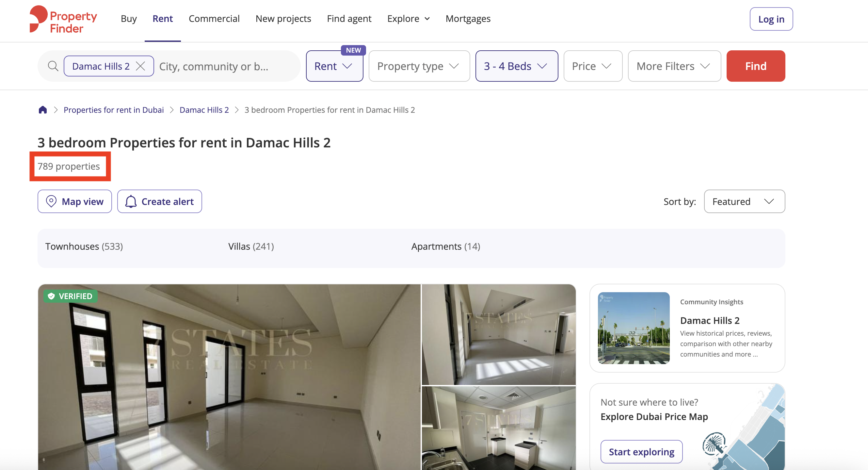
Task: Click the red Find button
Action: click(755, 66)
